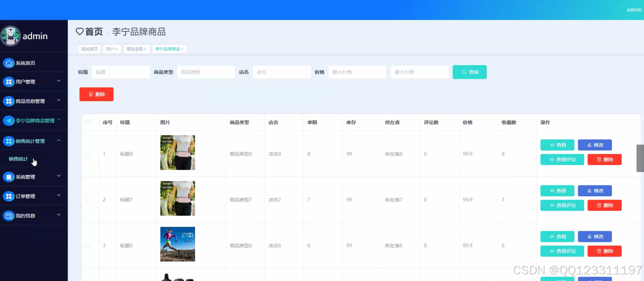The image size is (644, 281).
Task: Click 查看 for row 标题7
Action: [x=557, y=191]
